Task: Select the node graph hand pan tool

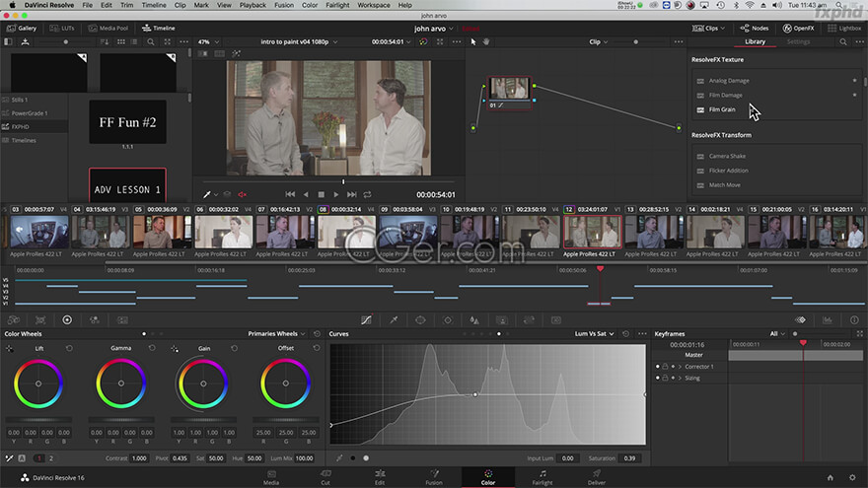Action: 486,42
